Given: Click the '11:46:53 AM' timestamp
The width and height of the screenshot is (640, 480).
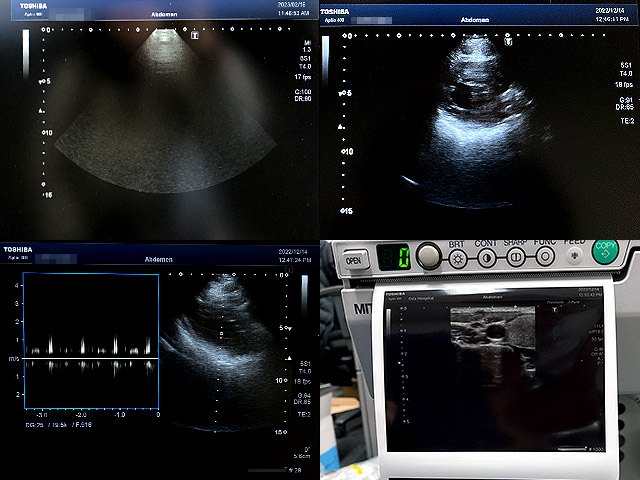Looking at the screenshot, I should (293, 13).
